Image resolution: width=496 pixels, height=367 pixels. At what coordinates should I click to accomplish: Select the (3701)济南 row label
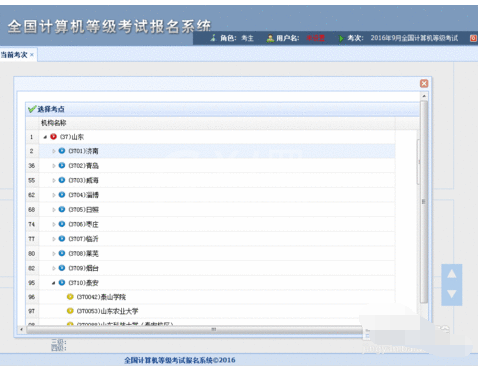[84, 151]
